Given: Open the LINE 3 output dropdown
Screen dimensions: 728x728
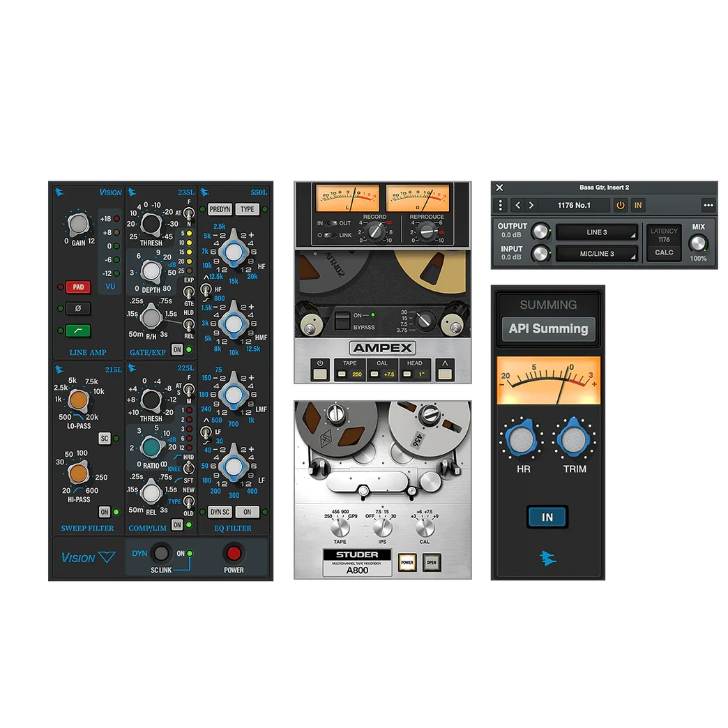Looking at the screenshot, I should click(x=597, y=232).
